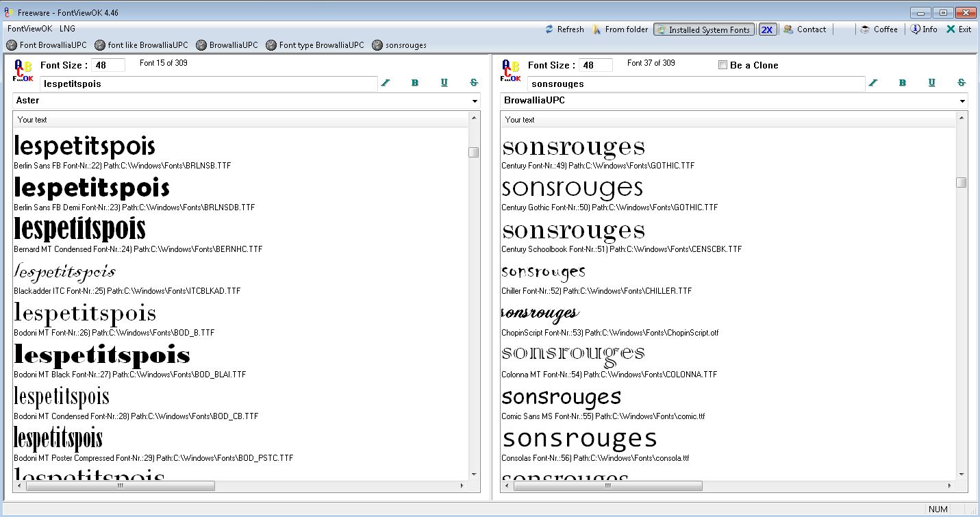Toggle italic in left font panel
The height and width of the screenshot is (517, 980).
[386, 83]
